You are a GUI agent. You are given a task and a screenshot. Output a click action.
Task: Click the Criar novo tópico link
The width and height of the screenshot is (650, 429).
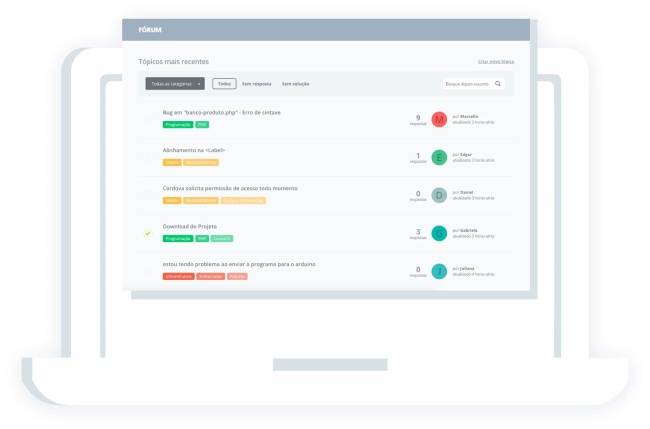pyautogui.click(x=496, y=62)
